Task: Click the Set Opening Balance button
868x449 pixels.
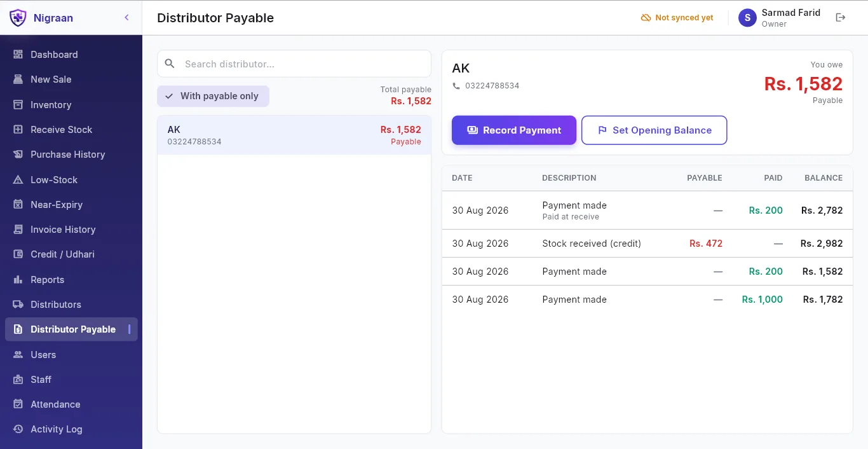Action: pyautogui.click(x=654, y=130)
